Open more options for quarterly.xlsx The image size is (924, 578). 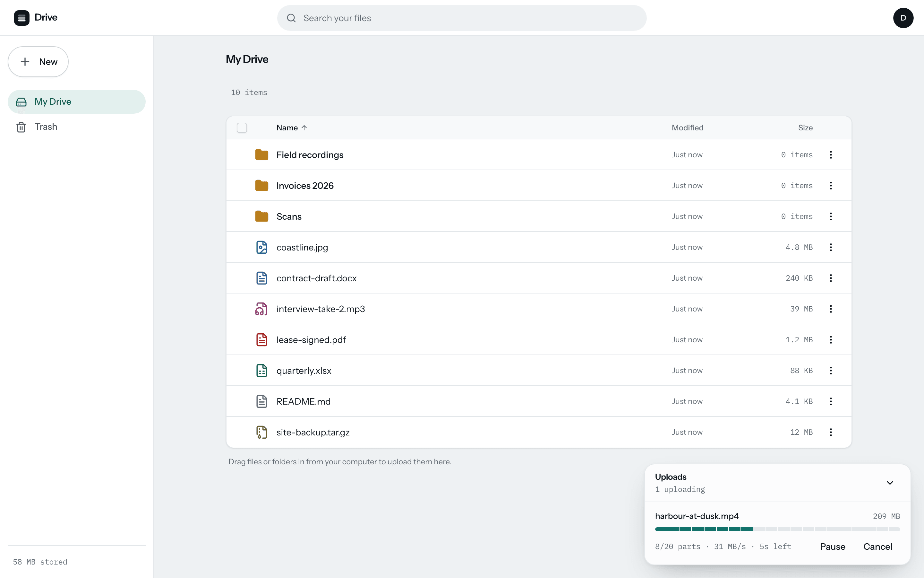point(831,371)
